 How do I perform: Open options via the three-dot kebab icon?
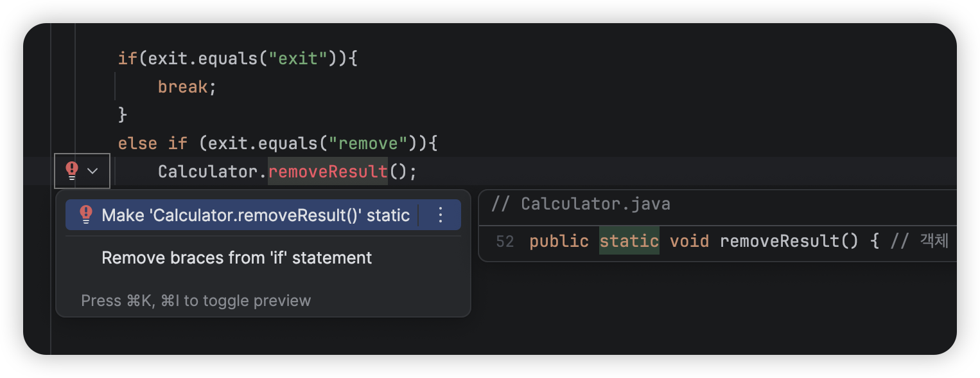[x=440, y=215]
